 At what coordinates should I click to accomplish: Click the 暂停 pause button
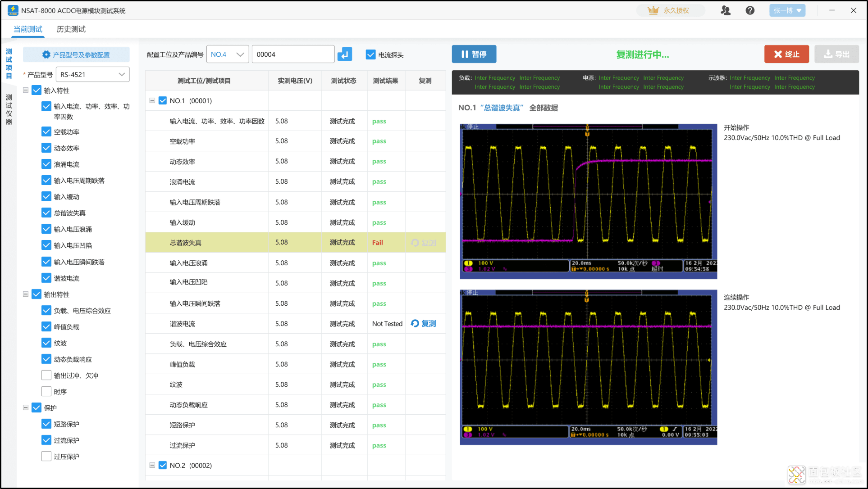474,54
